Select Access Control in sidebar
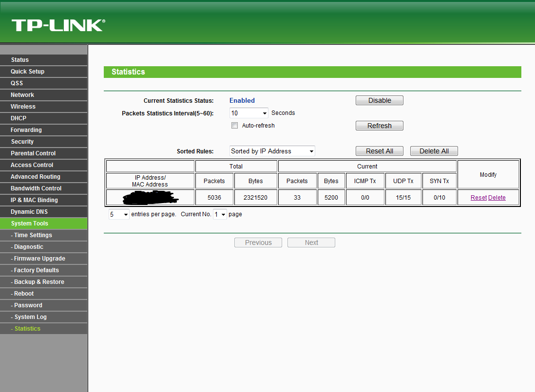 (44, 165)
